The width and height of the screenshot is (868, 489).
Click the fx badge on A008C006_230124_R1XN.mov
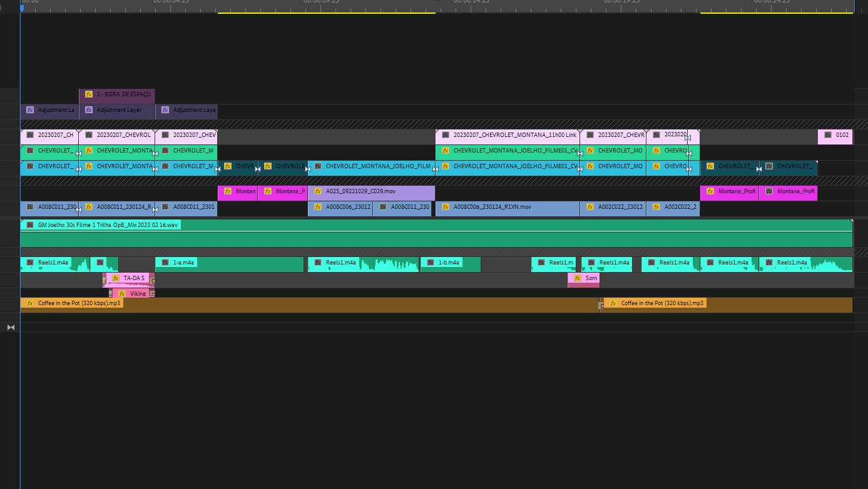point(446,207)
